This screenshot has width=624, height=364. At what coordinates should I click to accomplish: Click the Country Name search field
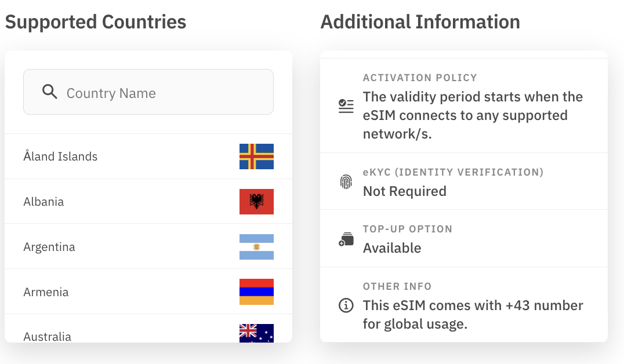[148, 92]
